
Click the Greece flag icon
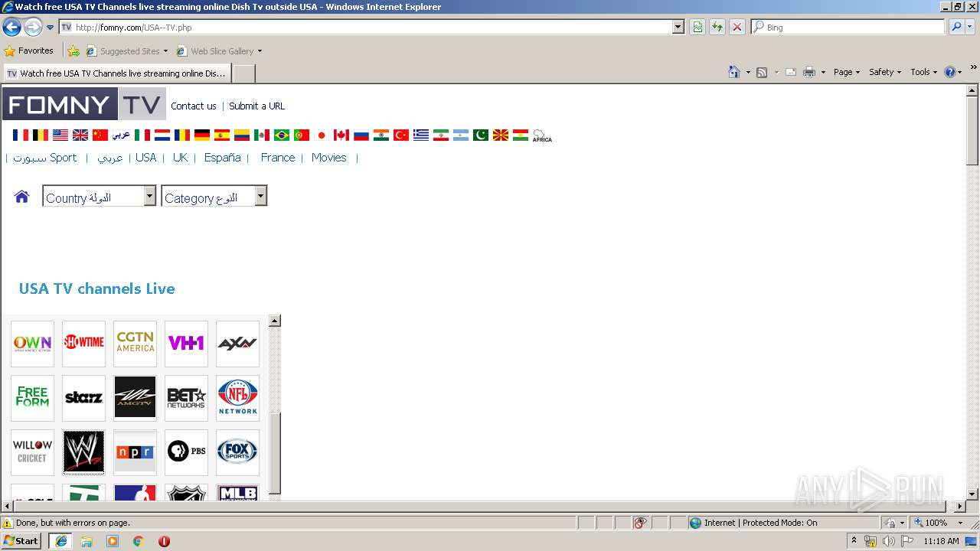pyautogui.click(x=421, y=135)
